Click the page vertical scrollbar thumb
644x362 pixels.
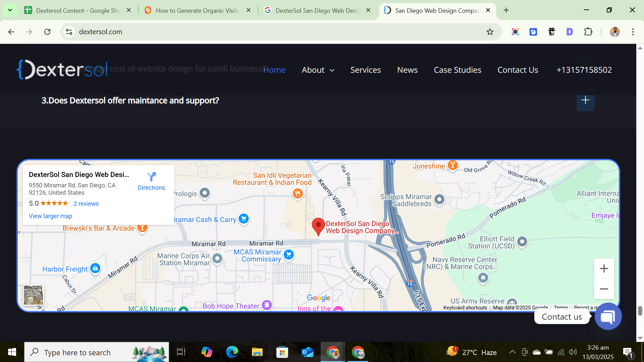[640, 311]
